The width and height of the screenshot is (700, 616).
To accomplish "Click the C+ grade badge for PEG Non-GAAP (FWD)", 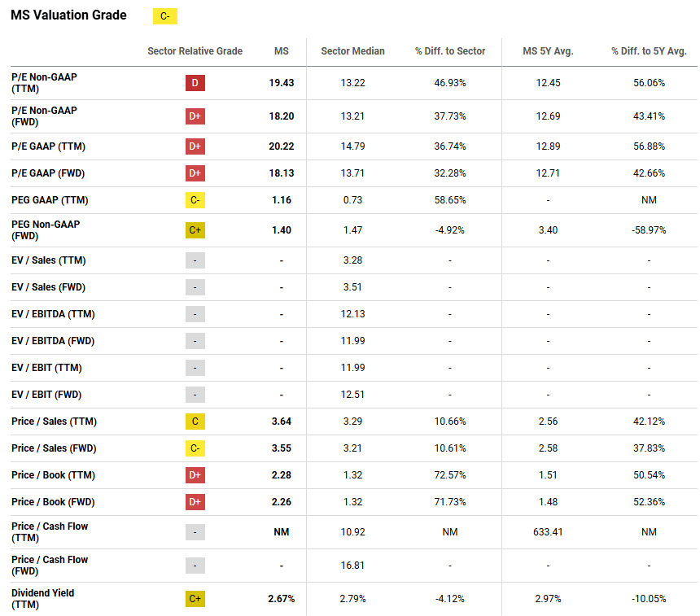I will (195, 230).
